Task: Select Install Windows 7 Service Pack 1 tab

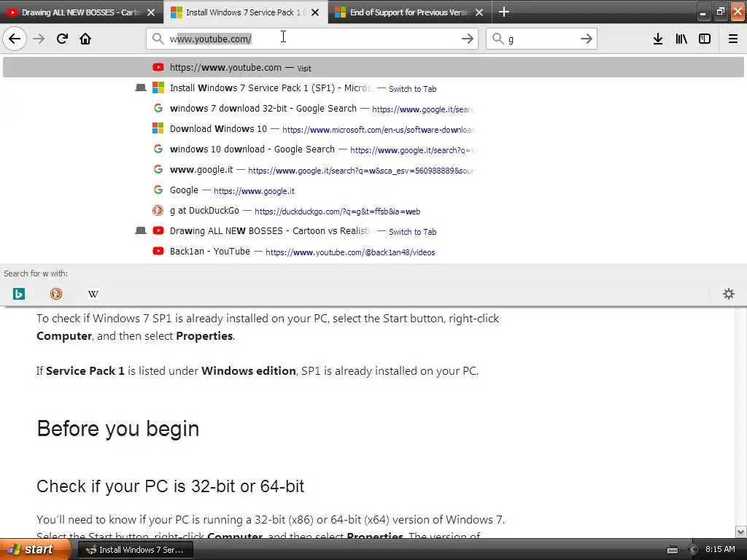Action: click(246, 12)
